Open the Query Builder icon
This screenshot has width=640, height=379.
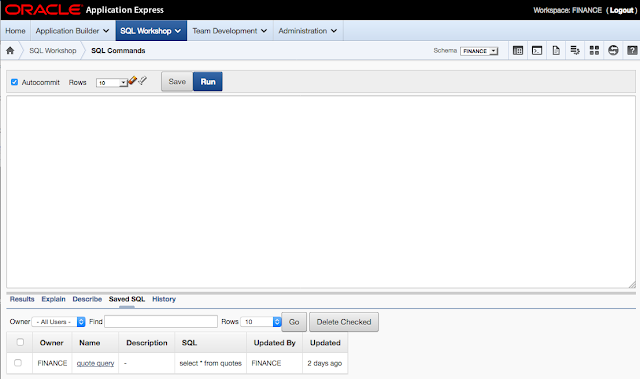coord(575,51)
